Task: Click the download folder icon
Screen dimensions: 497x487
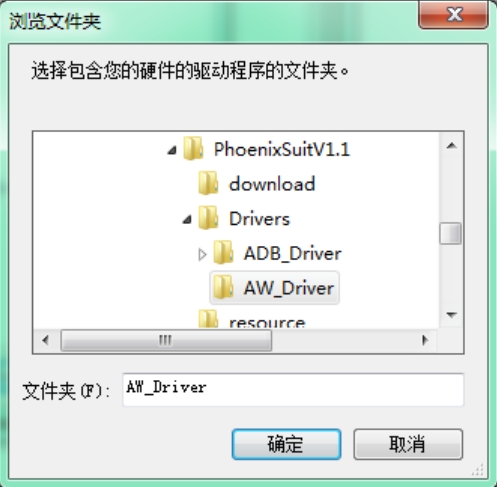Action: pos(208,183)
